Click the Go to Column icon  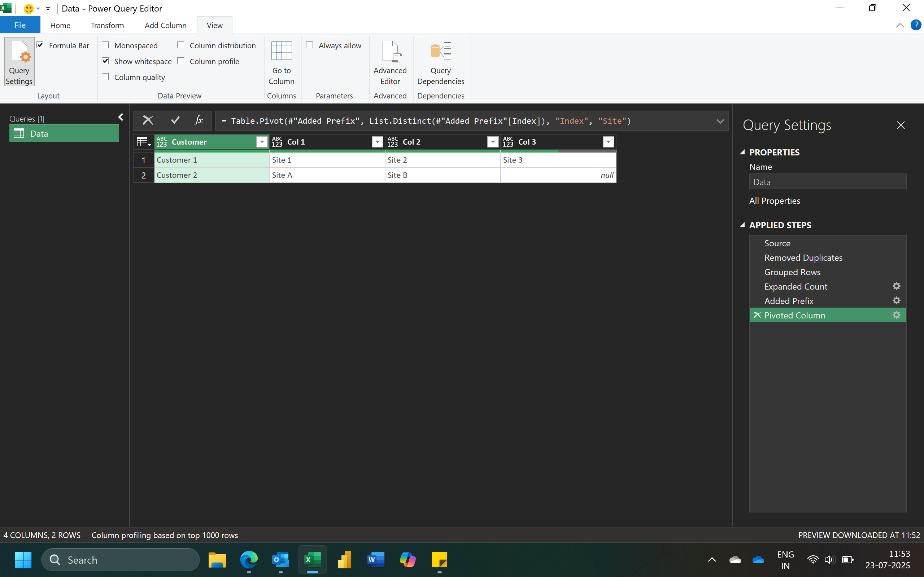[x=282, y=52]
